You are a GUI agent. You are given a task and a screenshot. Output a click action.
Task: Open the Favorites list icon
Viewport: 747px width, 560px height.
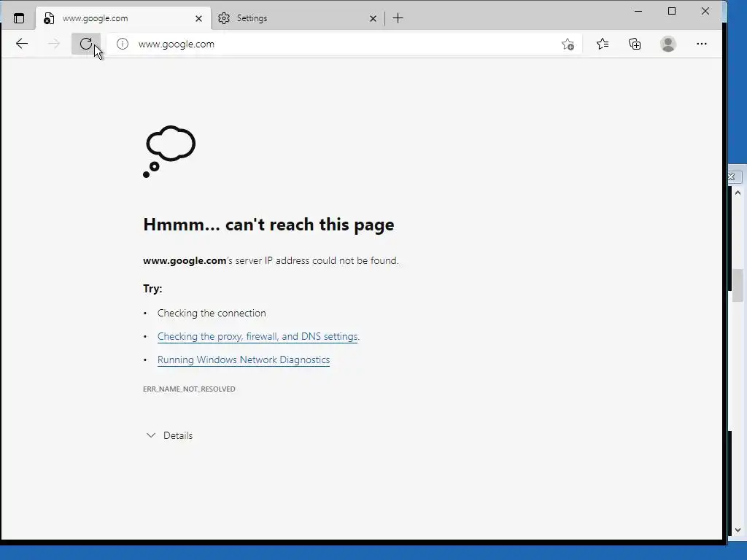603,44
